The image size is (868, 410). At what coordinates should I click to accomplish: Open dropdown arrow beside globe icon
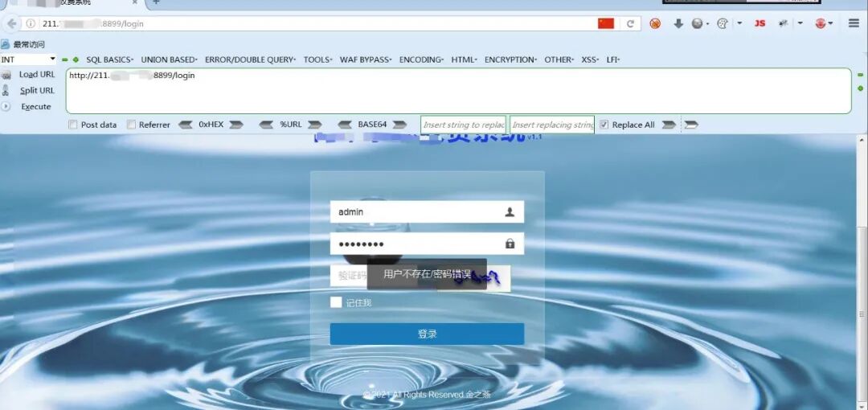point(708,24)
